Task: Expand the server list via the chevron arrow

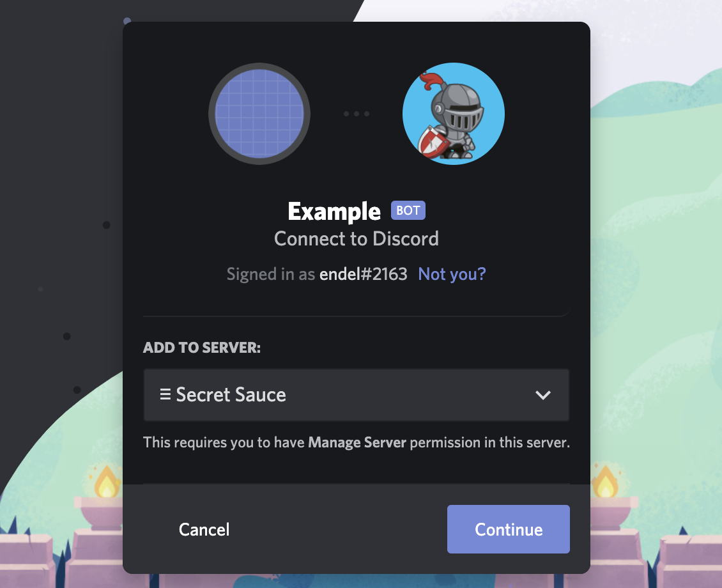Action: click(543, 395)
